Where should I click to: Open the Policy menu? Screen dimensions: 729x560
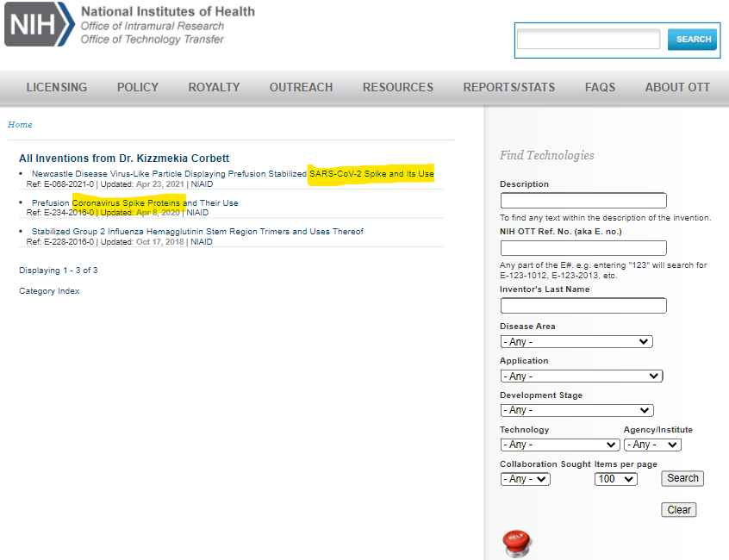coord(138,87)
